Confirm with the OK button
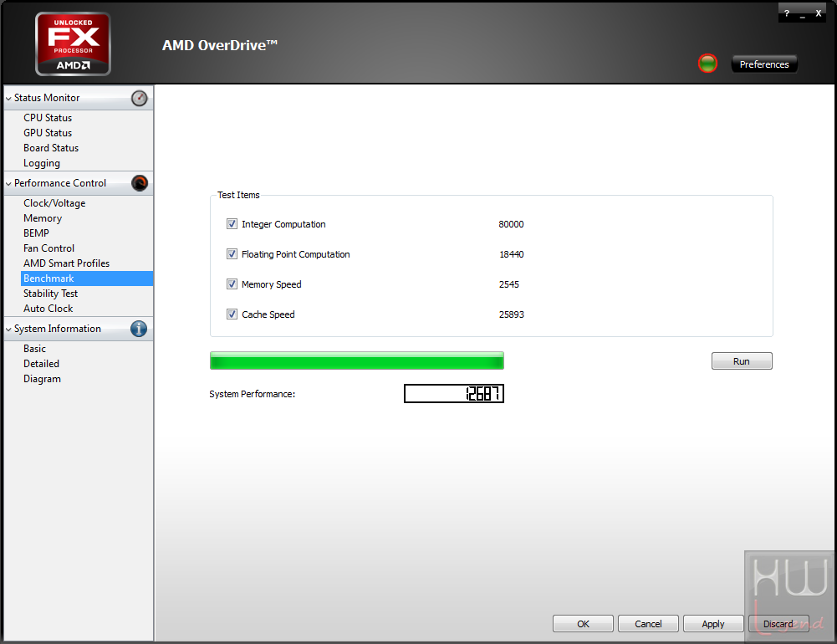 pyautogui.click(x=583, y=624)
